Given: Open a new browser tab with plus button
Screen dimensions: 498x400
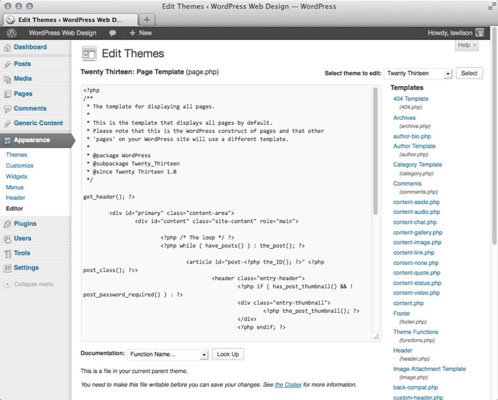Looking at the screenshot, I should [147, 20].
